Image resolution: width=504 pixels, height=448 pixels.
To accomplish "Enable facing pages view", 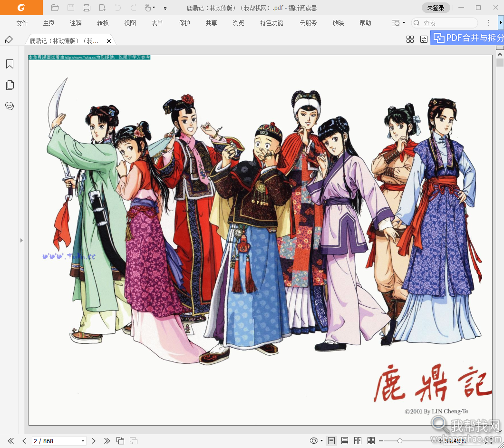I will click(x=358, y=440).
